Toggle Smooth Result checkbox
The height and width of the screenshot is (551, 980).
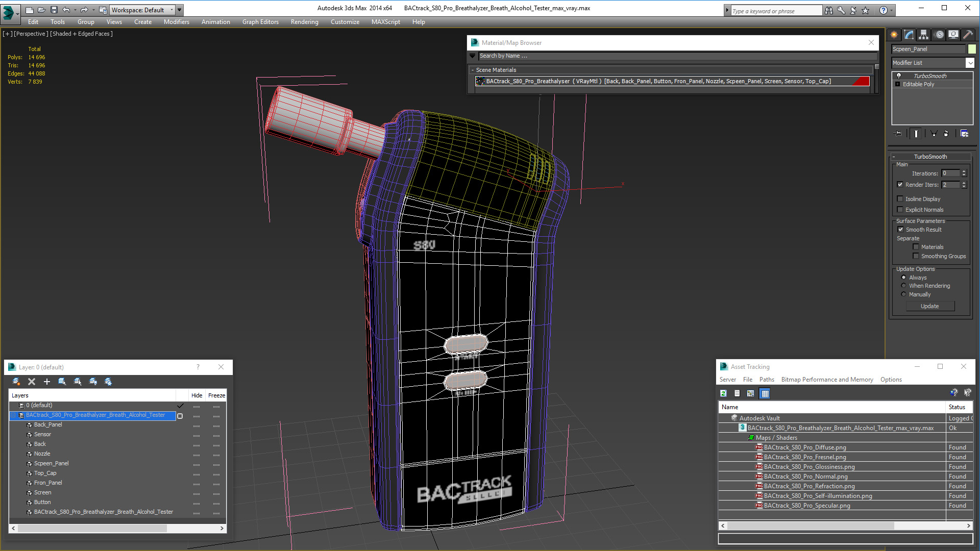(x=901, y=230)
